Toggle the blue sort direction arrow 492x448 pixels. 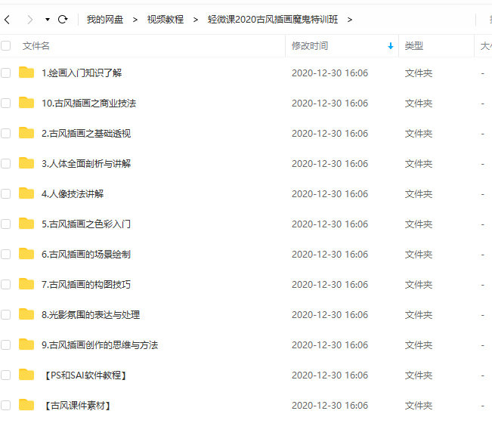coord(391,46)
